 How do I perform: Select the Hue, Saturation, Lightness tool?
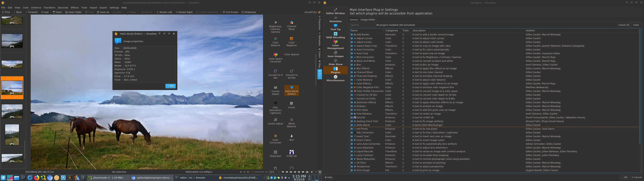coord(275,106)
